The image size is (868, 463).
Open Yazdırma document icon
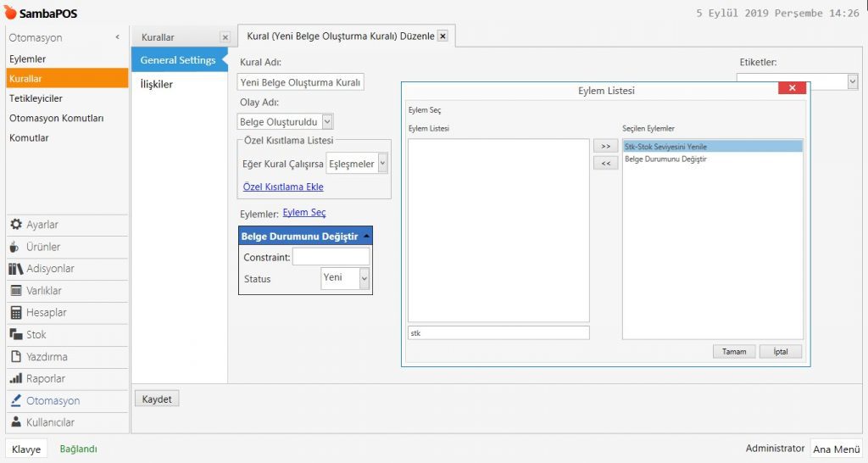(x=15, y=357)
